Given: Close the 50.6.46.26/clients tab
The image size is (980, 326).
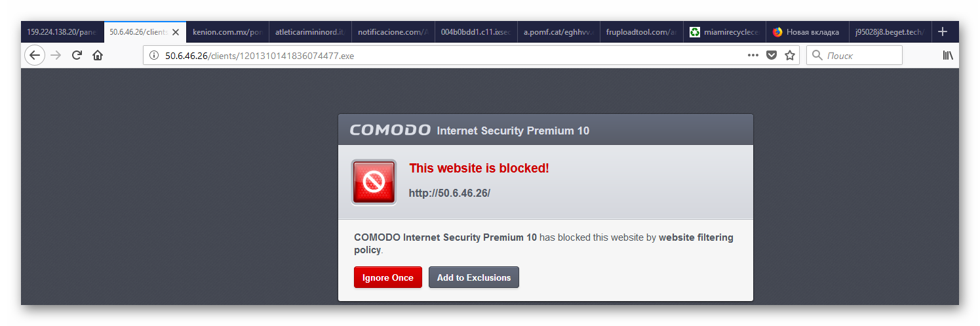Looking at the screenshot, I should click(x=176, y=32).
